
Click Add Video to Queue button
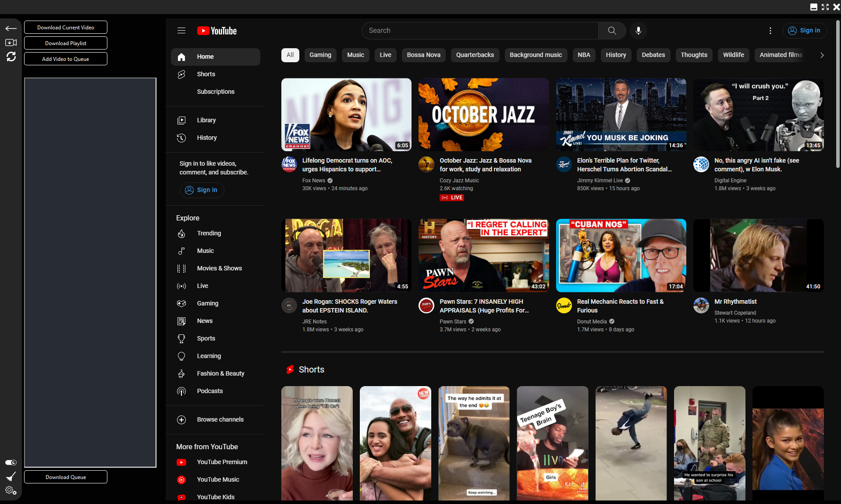pyautogui.click(x=66, y=59)
